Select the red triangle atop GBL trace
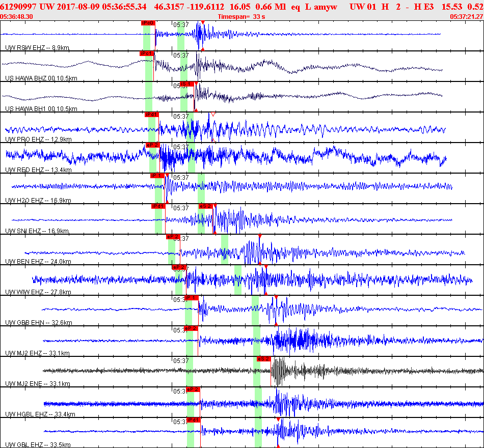The height and width of the screenshot is (448, 484). pos(278,419)
